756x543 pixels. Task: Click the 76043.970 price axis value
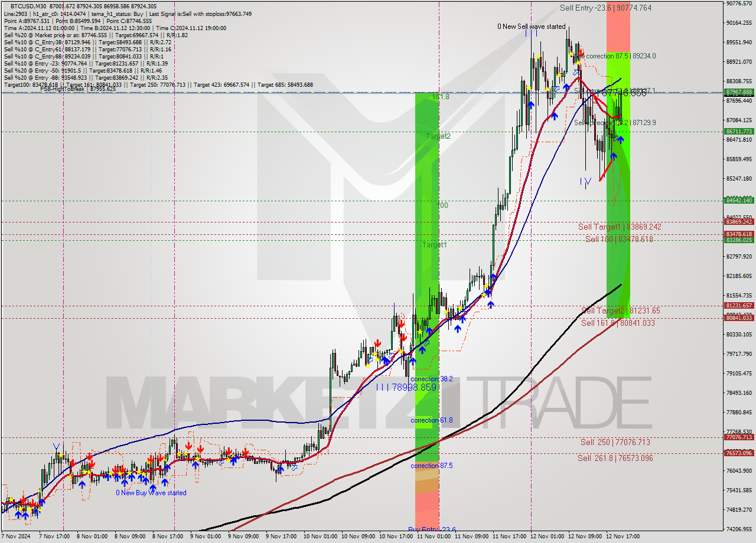point(739,471)
